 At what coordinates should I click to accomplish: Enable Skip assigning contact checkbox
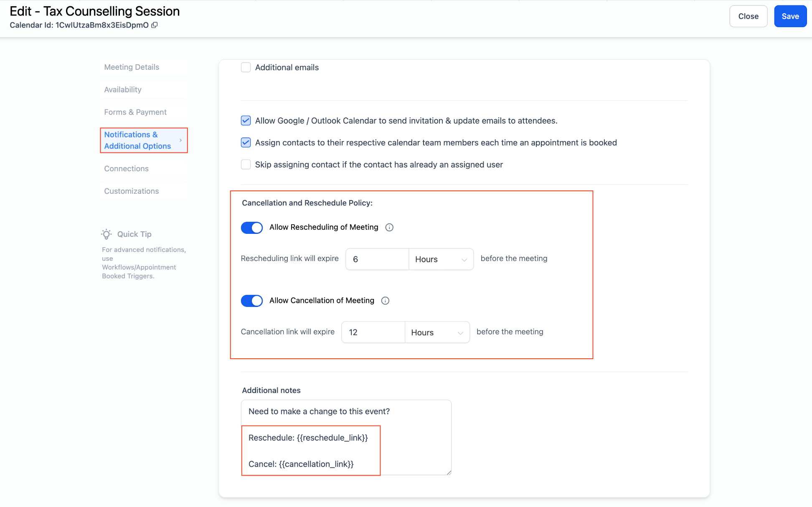coord(246,165)
